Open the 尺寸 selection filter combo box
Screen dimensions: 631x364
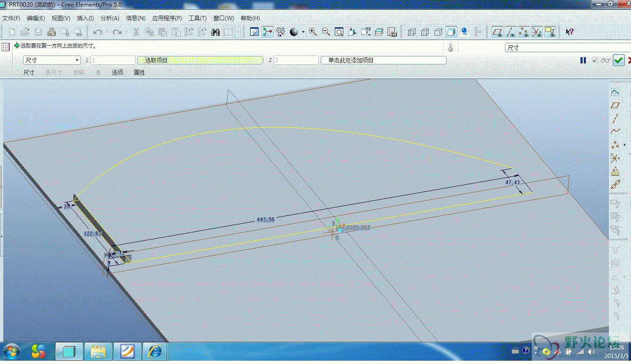click(x=568, y=47)
